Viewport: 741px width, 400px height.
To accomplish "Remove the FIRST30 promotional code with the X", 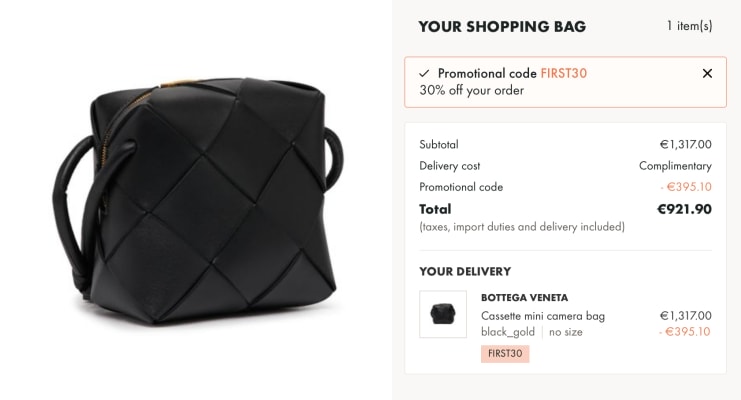I will [x=707, y=73].
